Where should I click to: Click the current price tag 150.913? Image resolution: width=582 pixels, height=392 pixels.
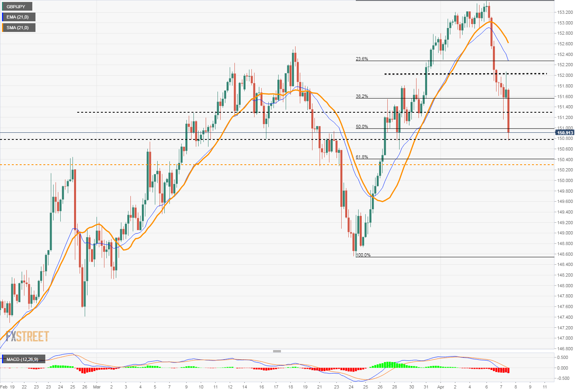[x=565, y=133]
